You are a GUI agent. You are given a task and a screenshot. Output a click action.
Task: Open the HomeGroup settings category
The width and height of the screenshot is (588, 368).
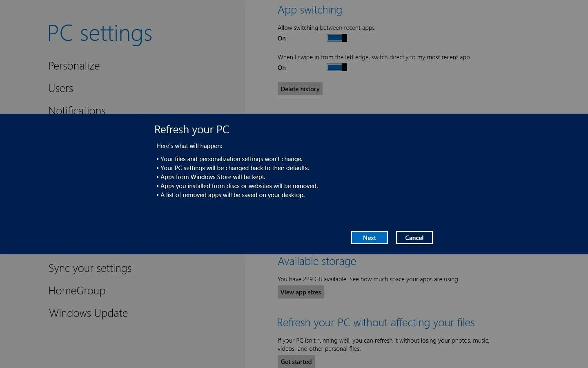tap(77, 291)
